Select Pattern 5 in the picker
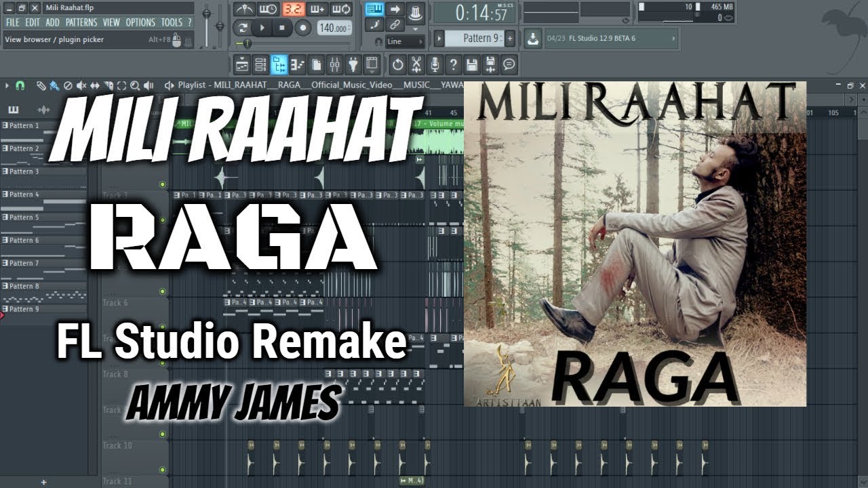 (43, 218)
